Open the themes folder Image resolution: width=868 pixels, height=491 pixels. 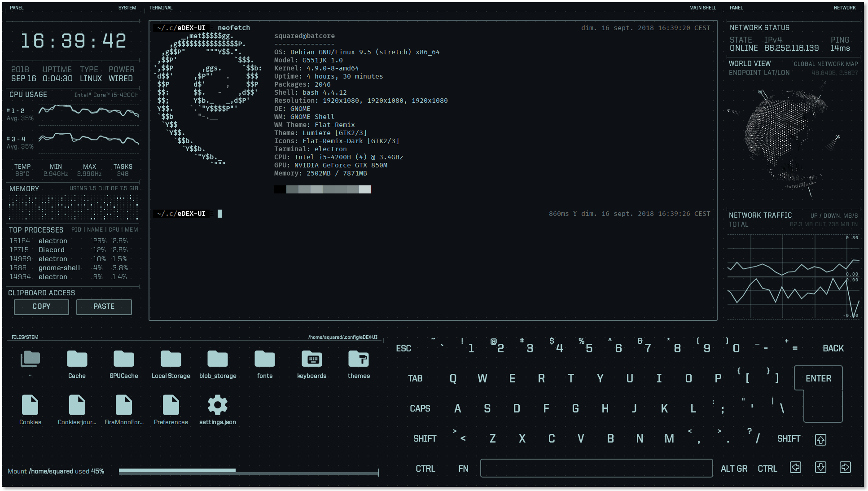pos(358,364)
